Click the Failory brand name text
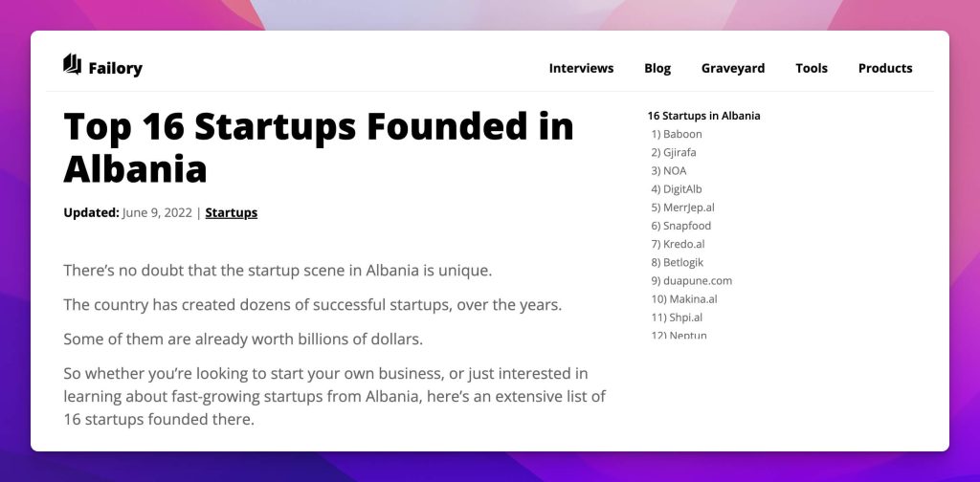Viewport: 980px width, 482px height. coord(115,69)
